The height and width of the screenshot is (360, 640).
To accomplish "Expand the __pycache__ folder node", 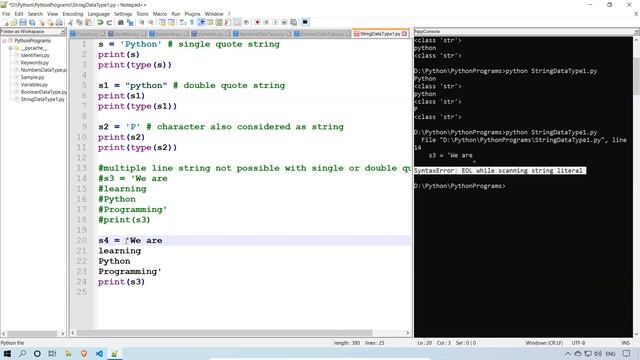I will 11,48.
